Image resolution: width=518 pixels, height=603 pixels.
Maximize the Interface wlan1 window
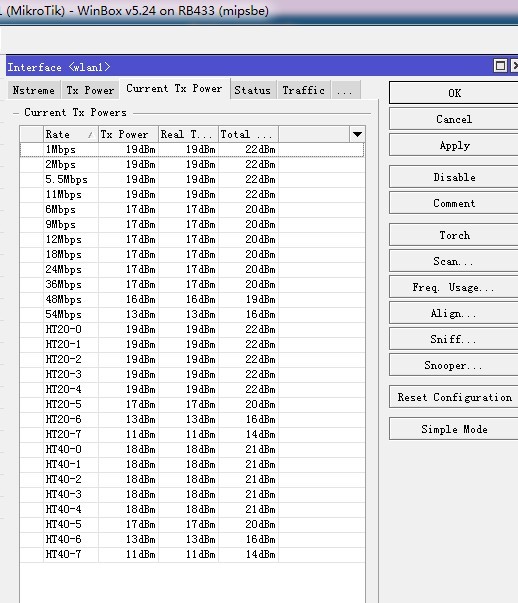pos(500,66)
